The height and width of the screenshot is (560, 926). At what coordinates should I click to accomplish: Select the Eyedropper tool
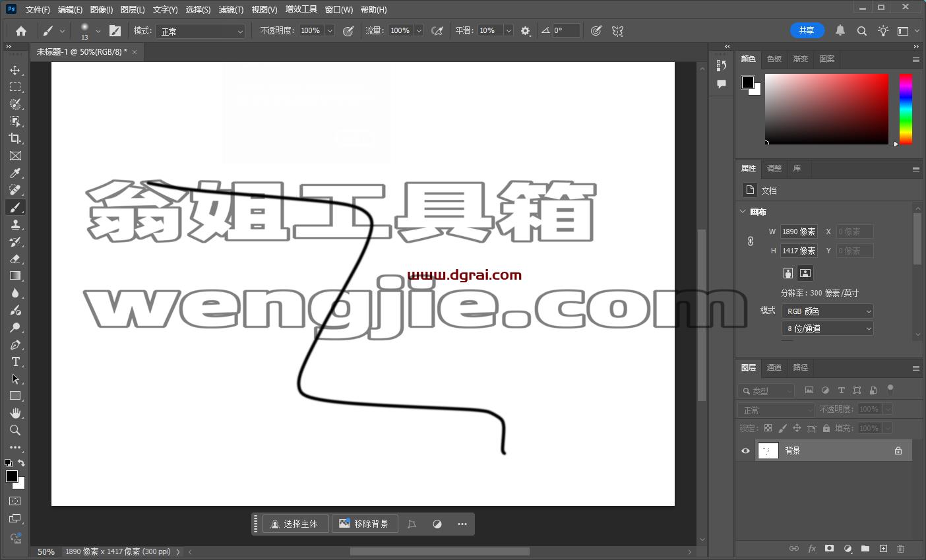click(15, 173)
